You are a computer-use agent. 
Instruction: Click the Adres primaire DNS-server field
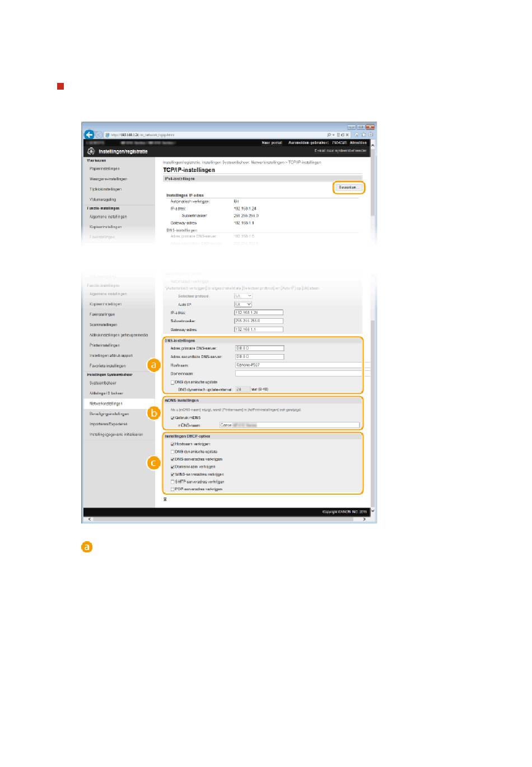tap(260, 348)
